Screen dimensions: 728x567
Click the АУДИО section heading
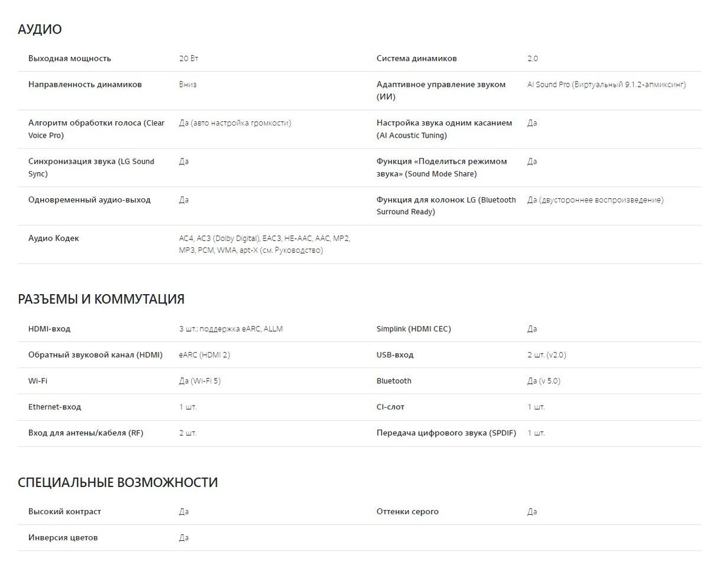[x=39, y=29]
